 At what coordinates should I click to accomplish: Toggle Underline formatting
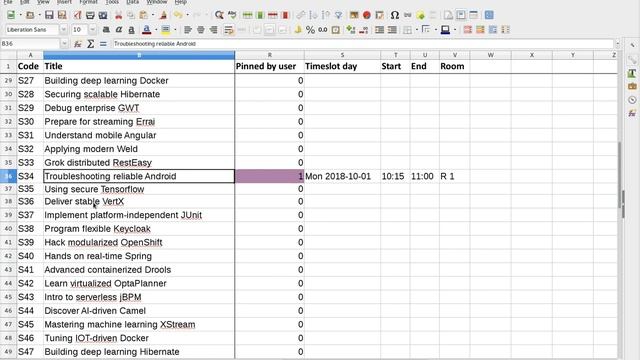[131, 30]
